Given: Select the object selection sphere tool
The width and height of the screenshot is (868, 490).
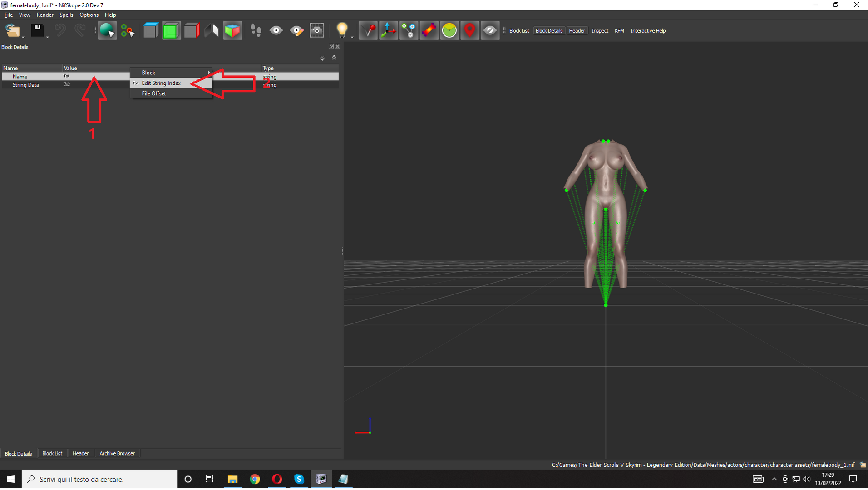Looking at the screenshot, I should tap(107, 30).
